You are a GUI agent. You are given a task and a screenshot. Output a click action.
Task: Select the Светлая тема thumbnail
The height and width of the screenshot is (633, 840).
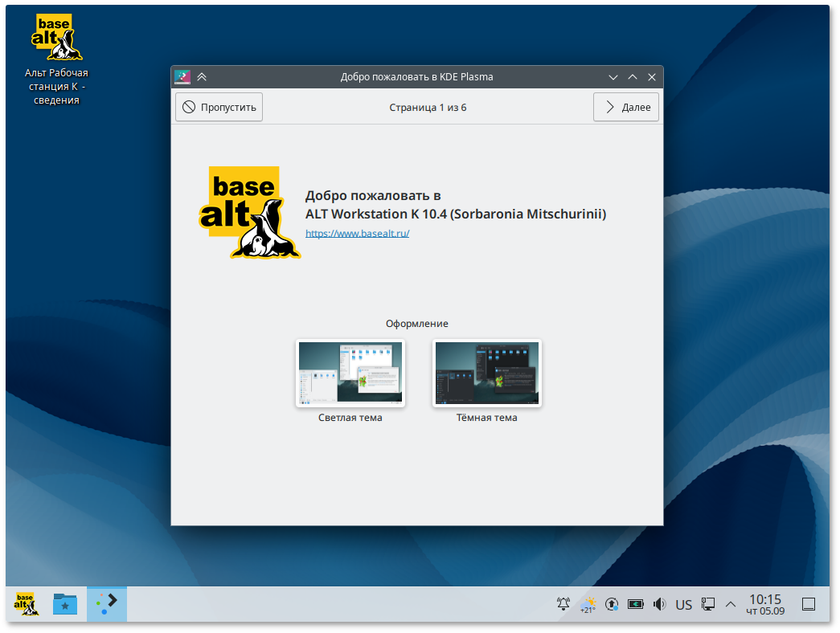[x=350, y=374]
